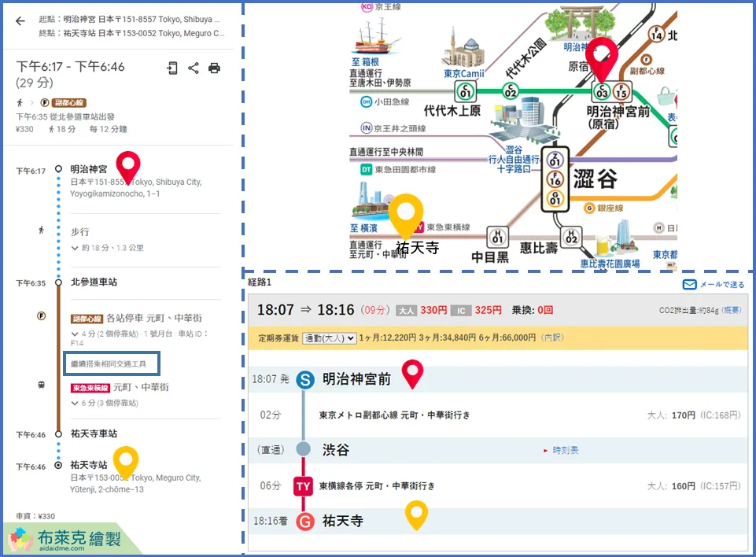Image resolution: width=756 pixels, height=557 pixels.
Task: Select the 北參道車站 stop in route
Action: pyautogui.click(x=94, y=282)
